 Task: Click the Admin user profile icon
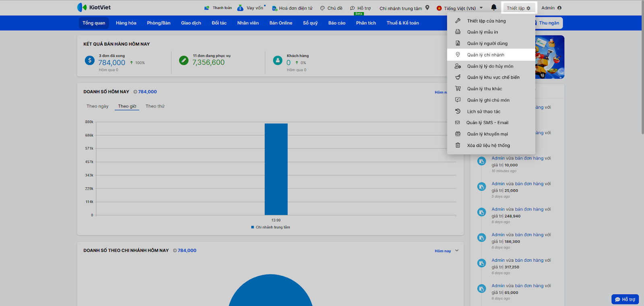click(559, 8)
